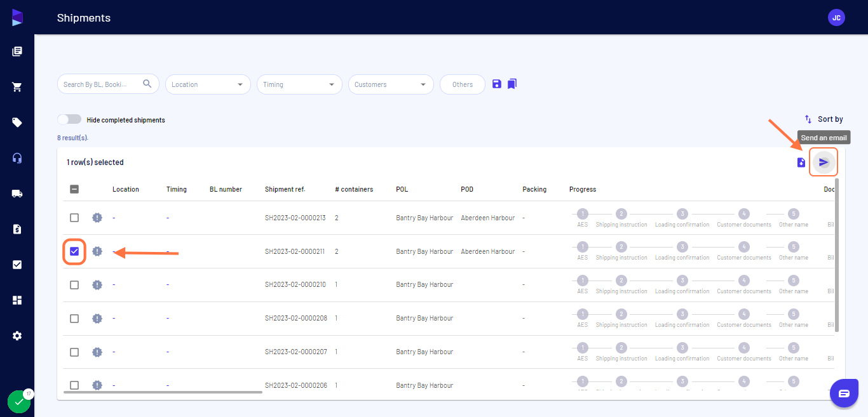Click the Location column header
This screenshot has width=868, height=417.
click(x=126, y=189)
